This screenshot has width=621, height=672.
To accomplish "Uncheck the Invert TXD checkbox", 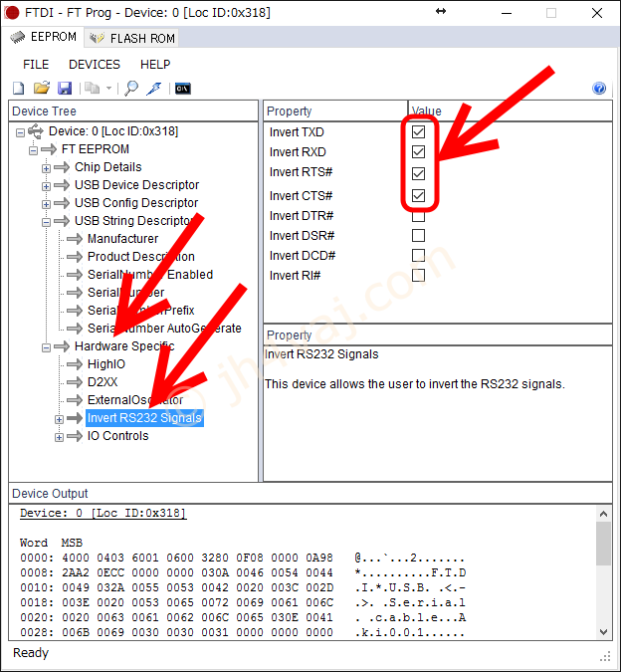I will point(418,132).
